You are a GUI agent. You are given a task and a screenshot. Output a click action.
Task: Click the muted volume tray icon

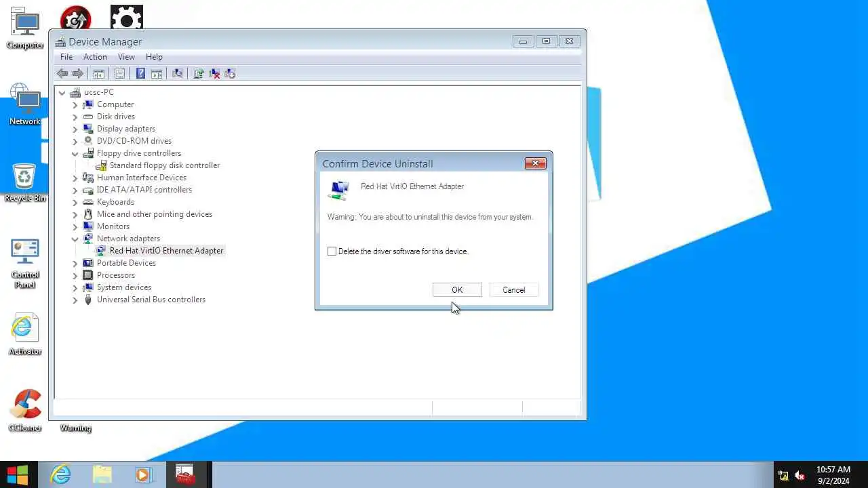pyautogui.click(x=800, y=475)
